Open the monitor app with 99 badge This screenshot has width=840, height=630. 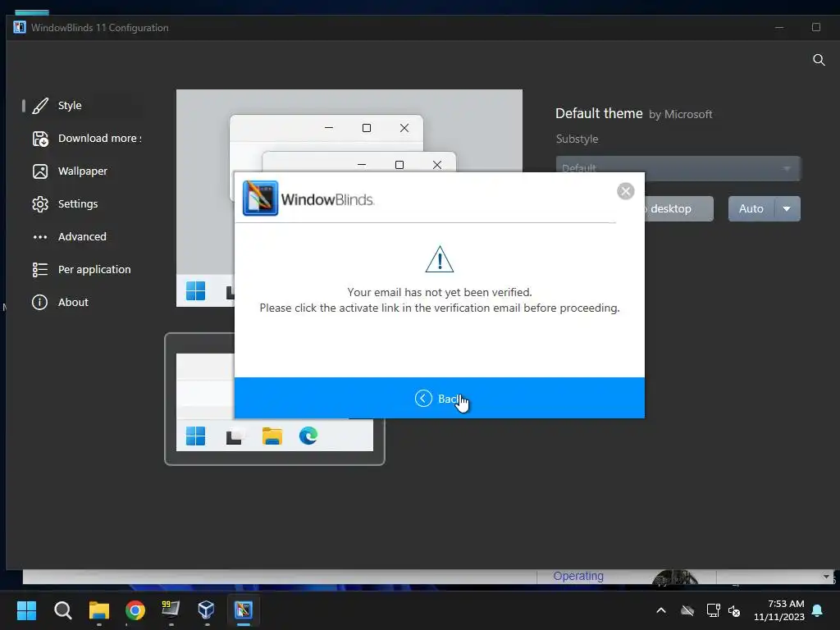pos(171,610)
